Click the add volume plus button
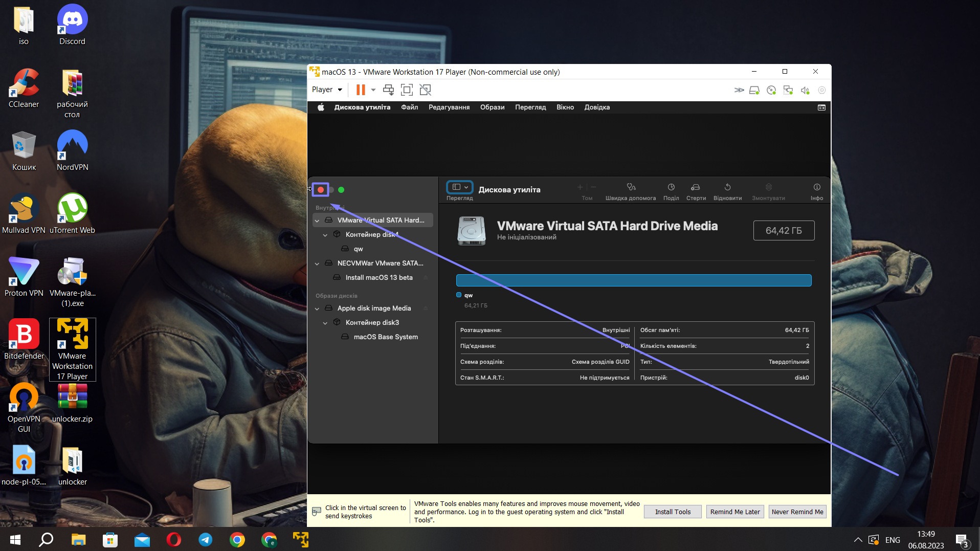 tap(580, 187)
